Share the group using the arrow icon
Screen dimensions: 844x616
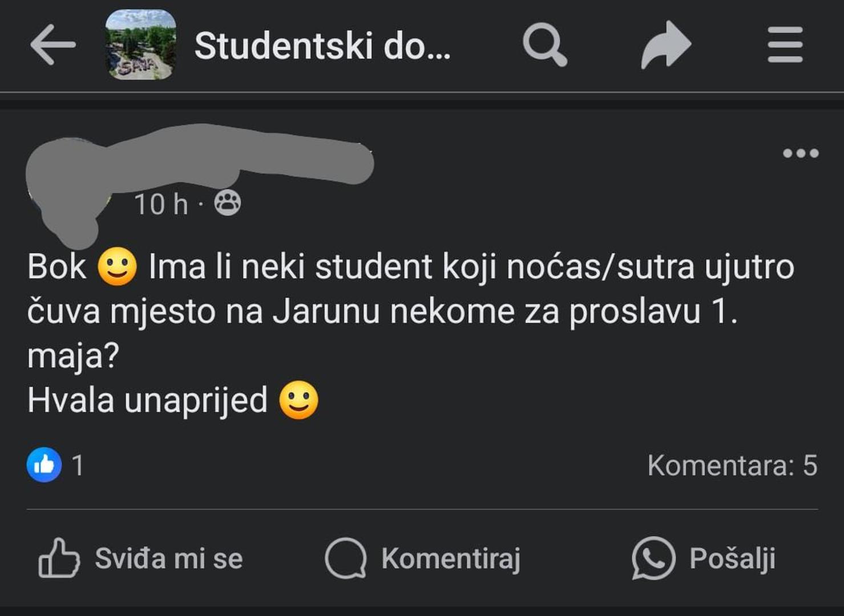point(665,44)
